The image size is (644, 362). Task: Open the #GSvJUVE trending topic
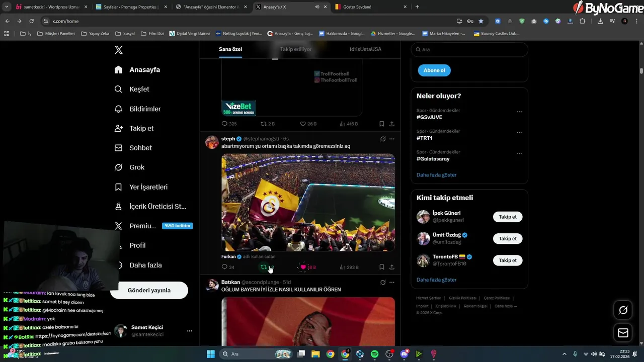(x=429, y=117)
